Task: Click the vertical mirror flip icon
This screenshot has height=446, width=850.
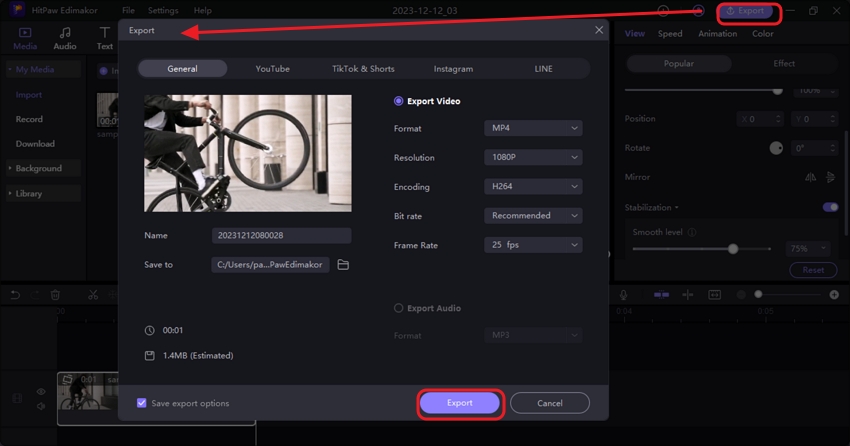Action: [x=830, y=177]
